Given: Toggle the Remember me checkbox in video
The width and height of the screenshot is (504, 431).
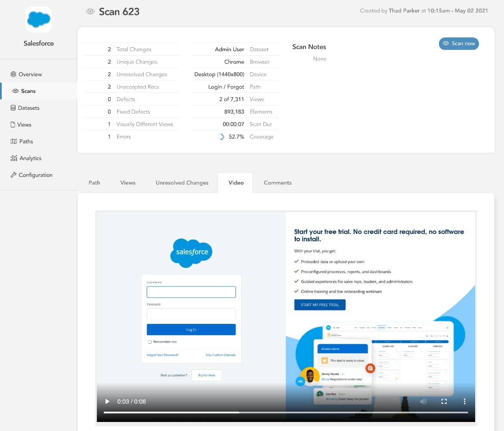Looking at the screenshot, I should coord(150,342).
